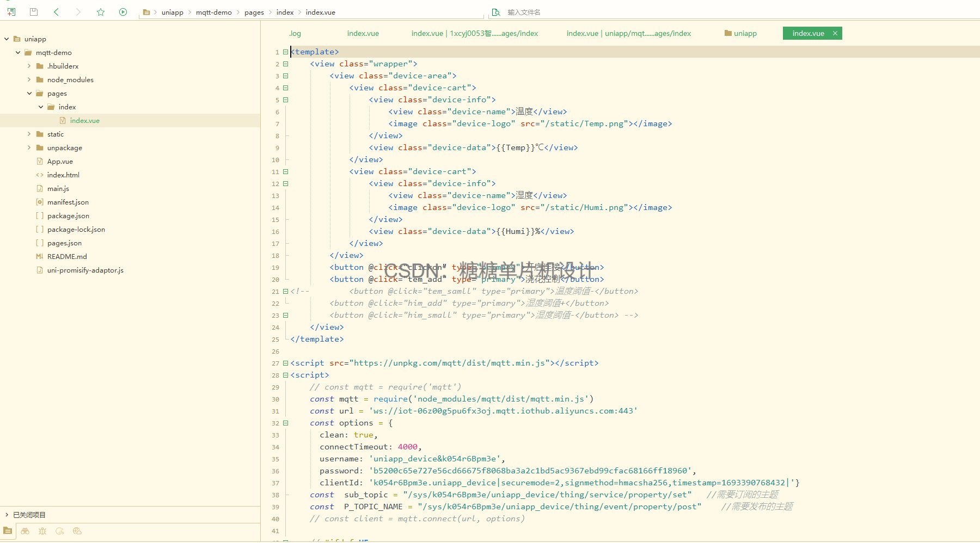
Task: Expand the node_modules folder arrow
Action: pos(29,79)
